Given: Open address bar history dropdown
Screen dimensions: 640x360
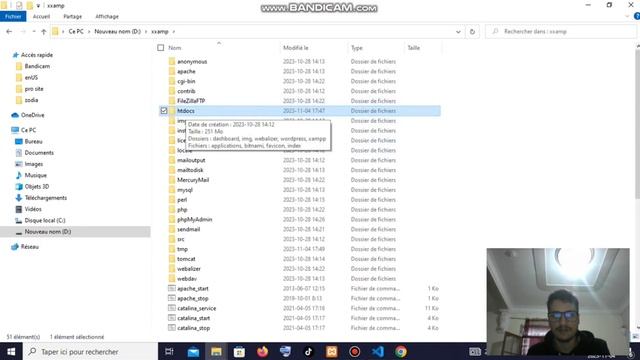Looking at the screenshot, I should pos(458,31).
